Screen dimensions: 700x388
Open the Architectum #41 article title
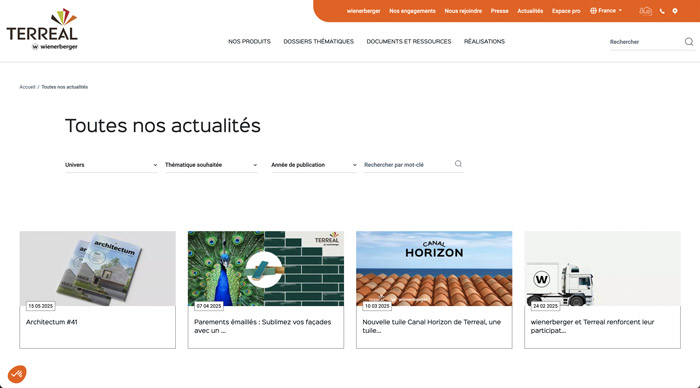52,322
